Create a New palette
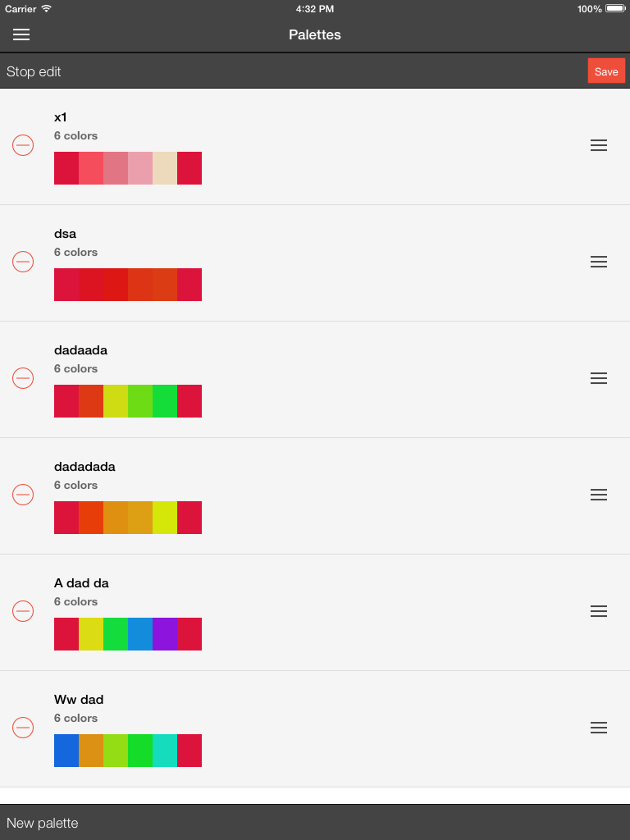The image size is (630, 840). (43, 823)
